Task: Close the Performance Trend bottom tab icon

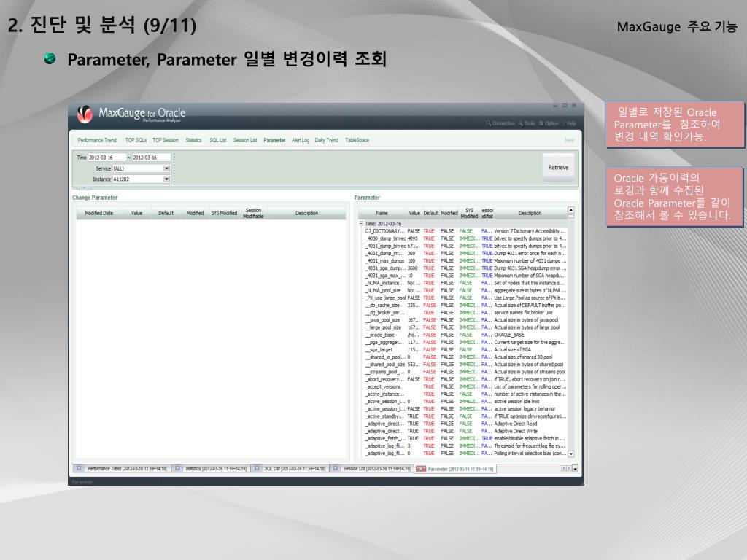Action: 79,468
